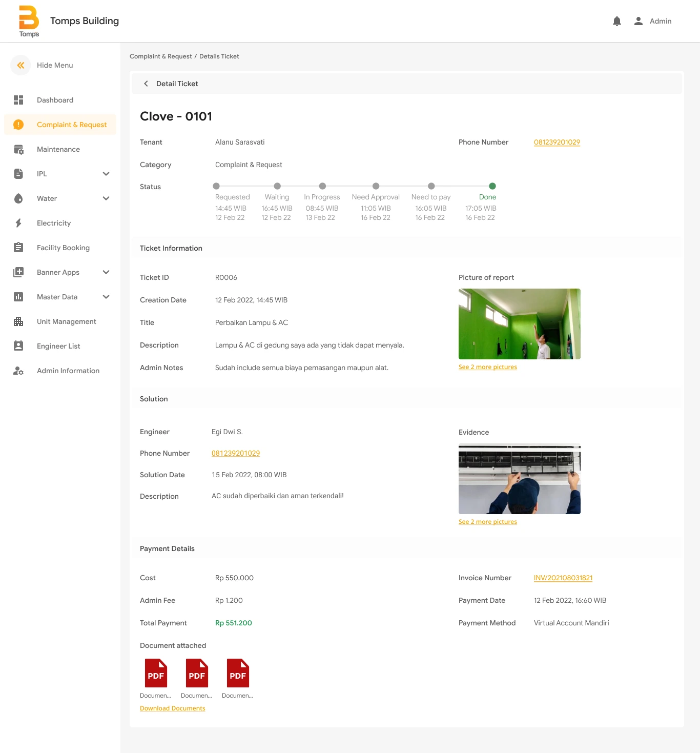Open See 2 more pictures of report
This screenshot has width=700, height=753.
(x=487, y=367)
